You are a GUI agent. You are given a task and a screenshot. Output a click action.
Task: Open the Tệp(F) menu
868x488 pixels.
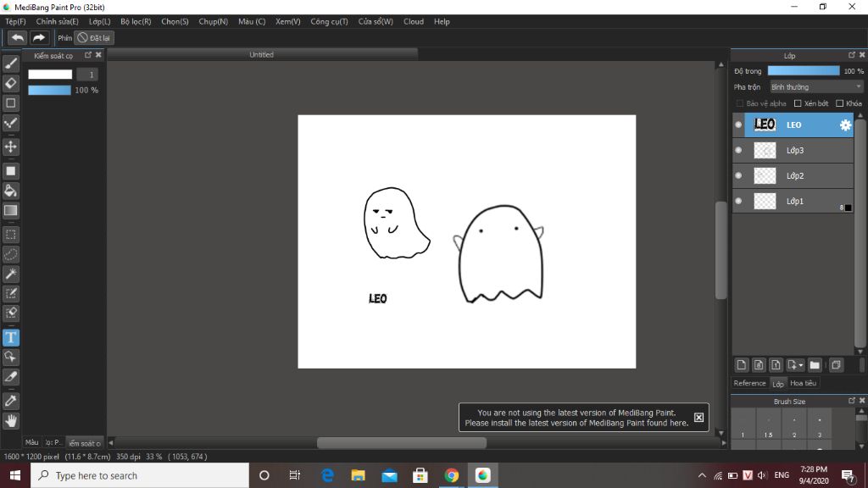pyautogui.click(x=15, y=21)
